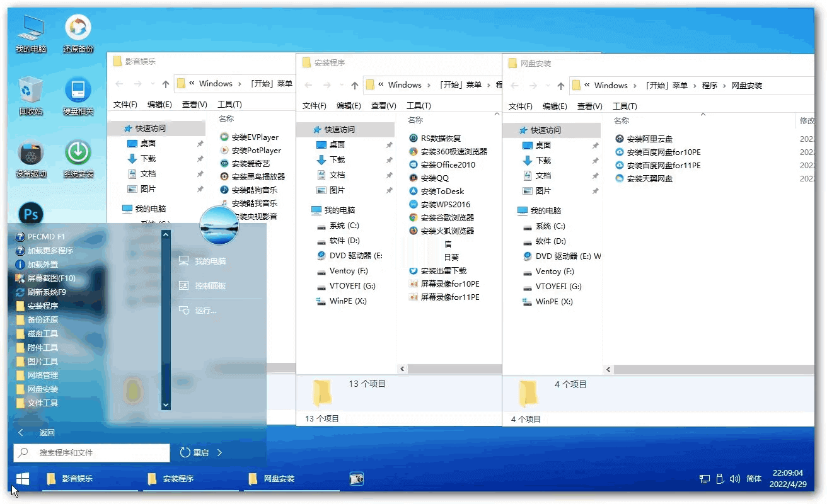
Task: Open 安装火狐浏览器 item
Action: [441, 231]
